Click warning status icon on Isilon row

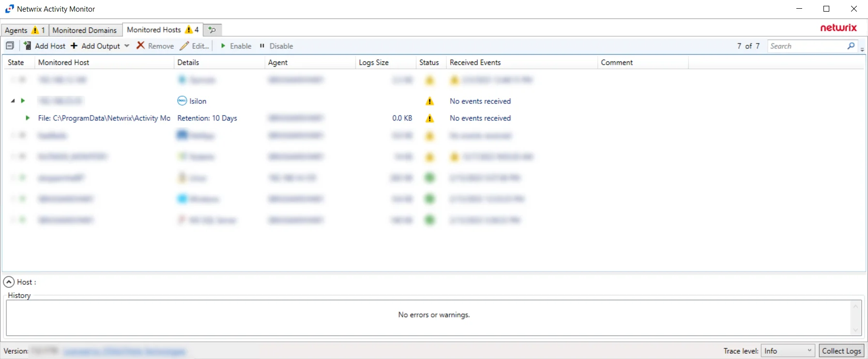429,101
